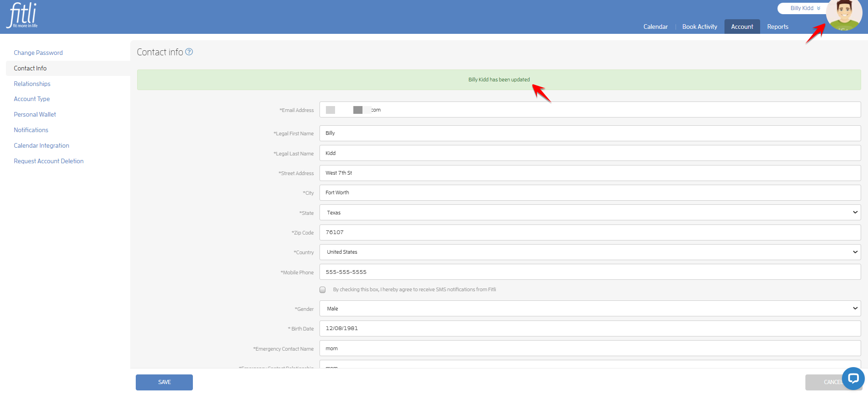Click the Birth Date field
Viewport: 868px width, 395px height.
tap(590, 328)
